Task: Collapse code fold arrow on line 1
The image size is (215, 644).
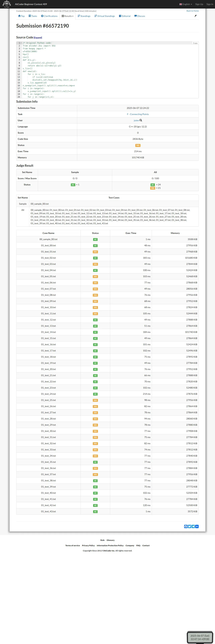Action: [x=21, y=43]
